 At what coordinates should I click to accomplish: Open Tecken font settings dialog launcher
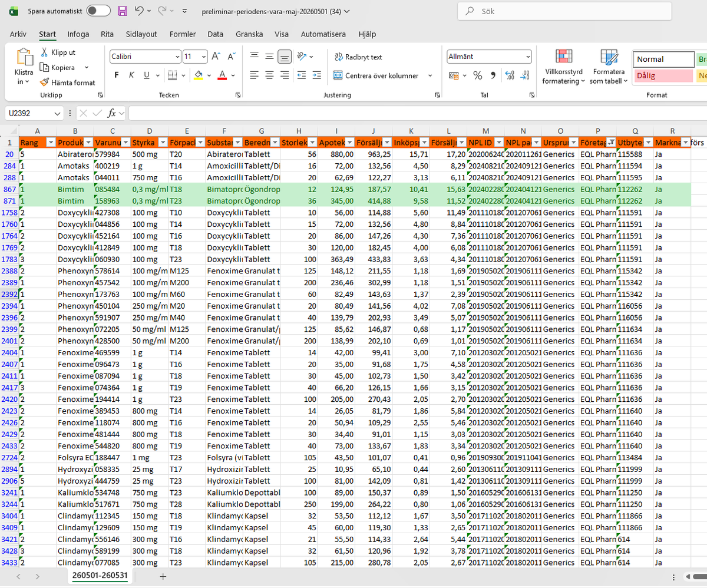238,95
